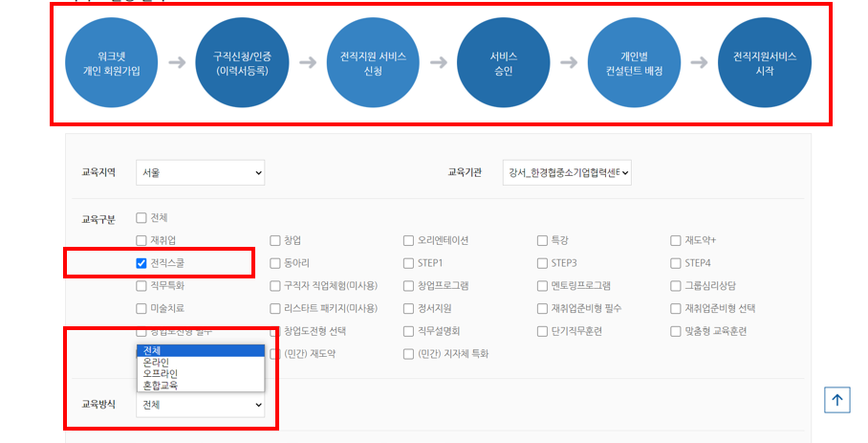The height and width of the screenshot is (443, 868).
Task: Click the 서비스 승인 step circle
Action: (503, 62)
